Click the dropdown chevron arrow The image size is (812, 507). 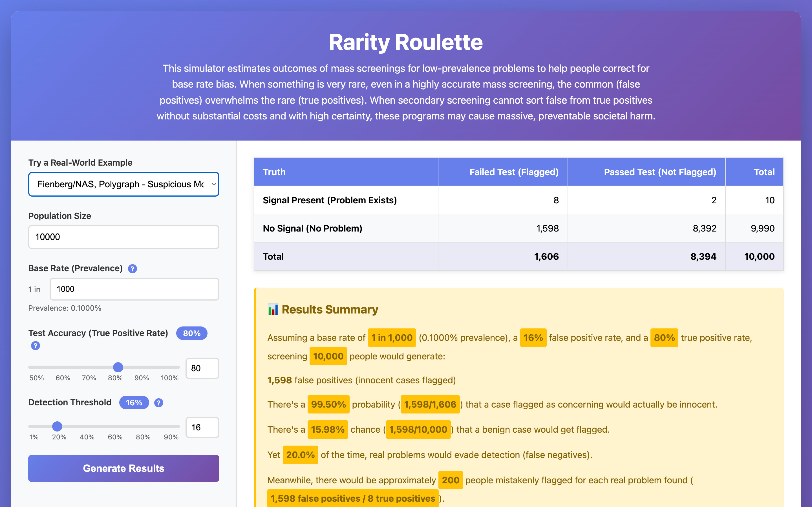click(214, 184)
